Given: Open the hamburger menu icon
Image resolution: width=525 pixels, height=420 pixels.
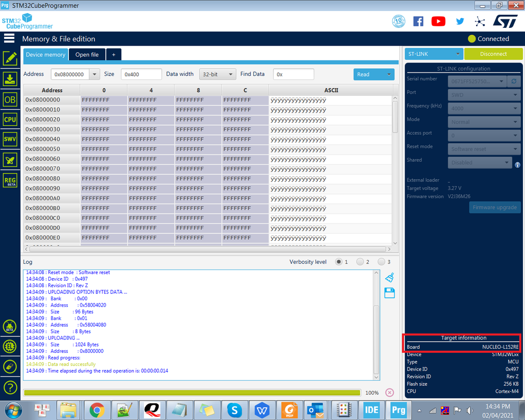Looking at the screenshot, I should [9, 38].
